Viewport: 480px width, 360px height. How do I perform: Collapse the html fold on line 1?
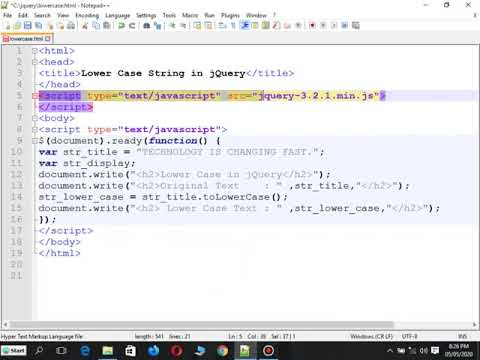click(x=34, y=51)
